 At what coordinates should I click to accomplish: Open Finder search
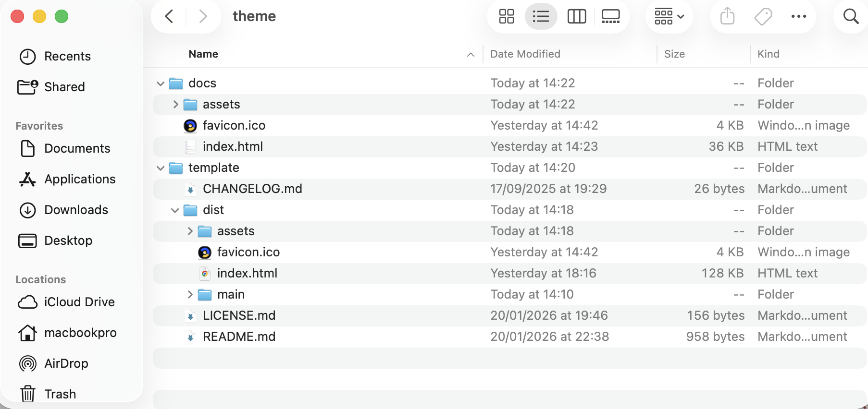[x=850, y=16]
